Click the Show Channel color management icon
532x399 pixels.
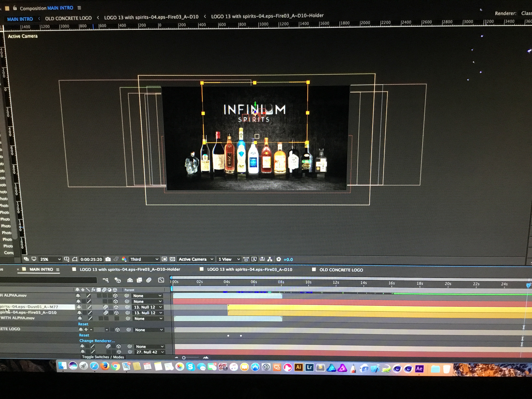(124, 259)
